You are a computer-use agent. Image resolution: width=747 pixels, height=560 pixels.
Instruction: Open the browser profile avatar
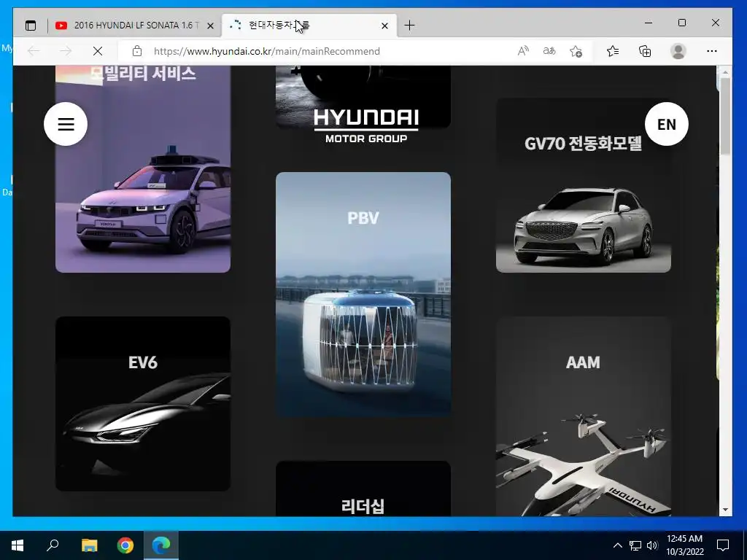(678, 51)
